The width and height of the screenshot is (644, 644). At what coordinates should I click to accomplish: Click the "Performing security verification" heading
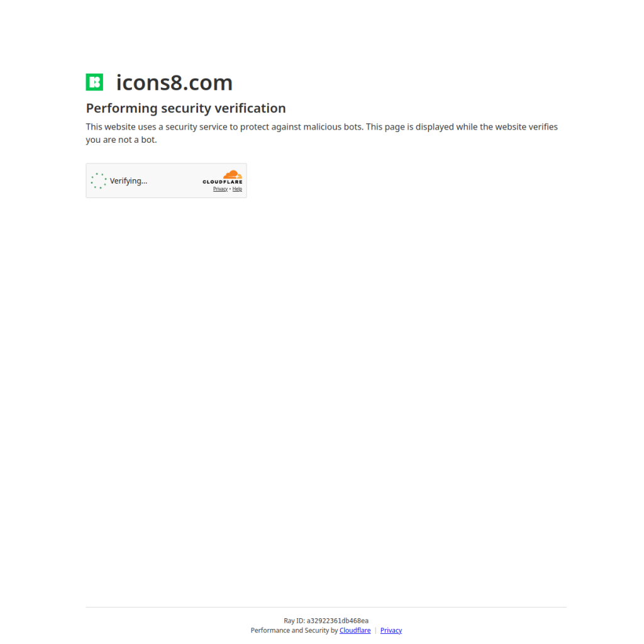point(186,108)
